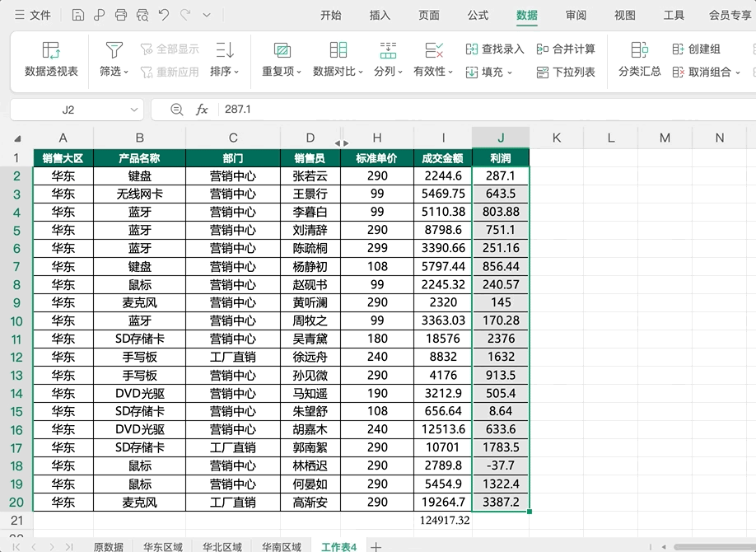This screenshot has height=552, width=756.
Task: Switch to the 插入 tab
Action: point(380,16)
